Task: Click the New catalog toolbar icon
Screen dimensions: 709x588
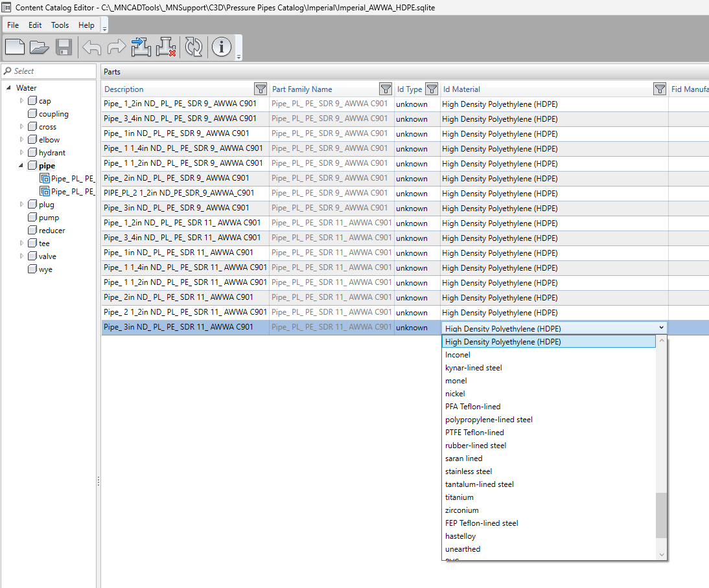Action: [15, 47]
